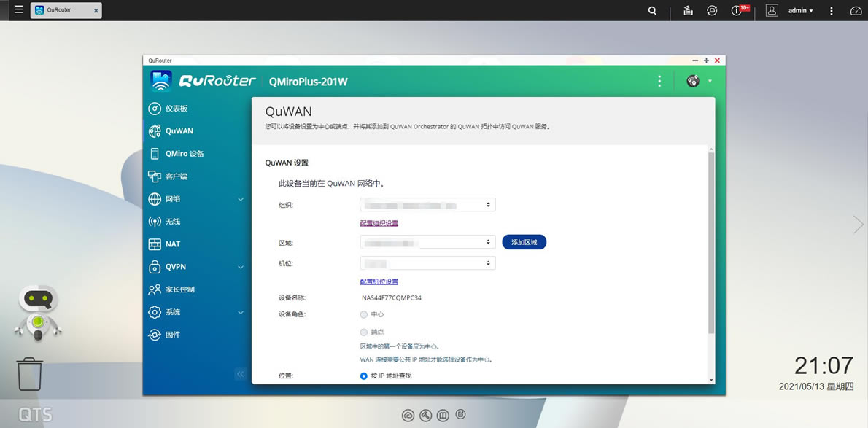Click the 配置组织设置 link

[x=379, y=223]
